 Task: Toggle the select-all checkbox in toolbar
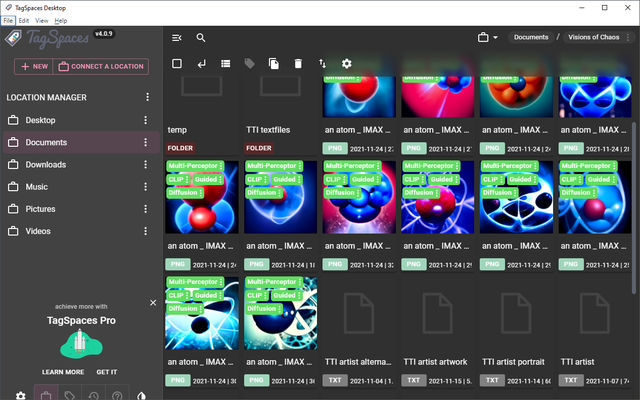(177, 64)
